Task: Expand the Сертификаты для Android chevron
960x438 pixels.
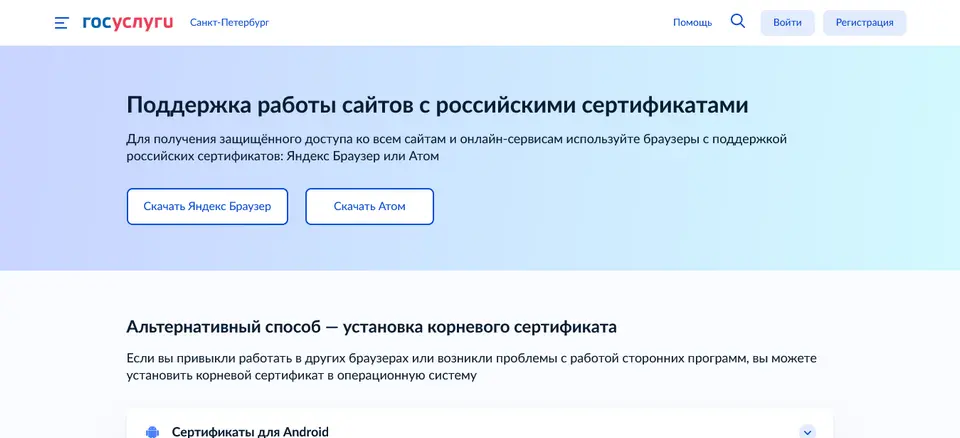Action: [x=808, y=431]
